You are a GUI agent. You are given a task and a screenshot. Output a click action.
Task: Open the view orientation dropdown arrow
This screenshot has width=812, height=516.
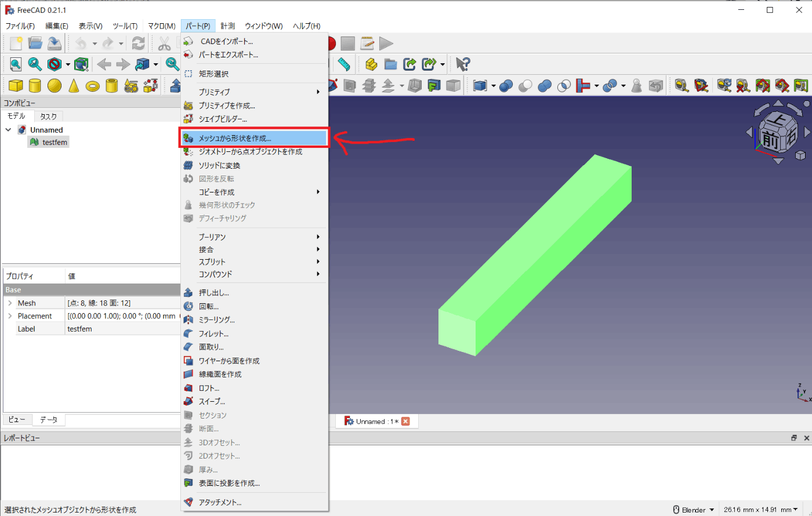(x=156, y=64)
